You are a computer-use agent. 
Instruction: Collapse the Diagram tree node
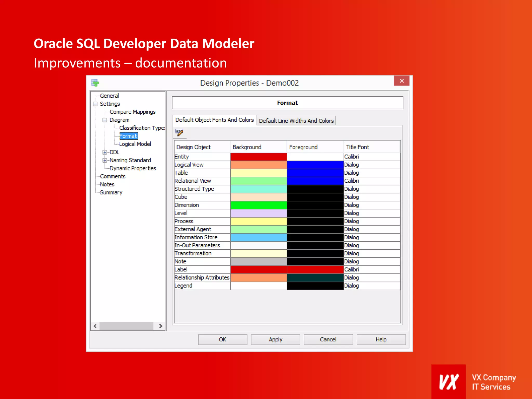(105, 120)
